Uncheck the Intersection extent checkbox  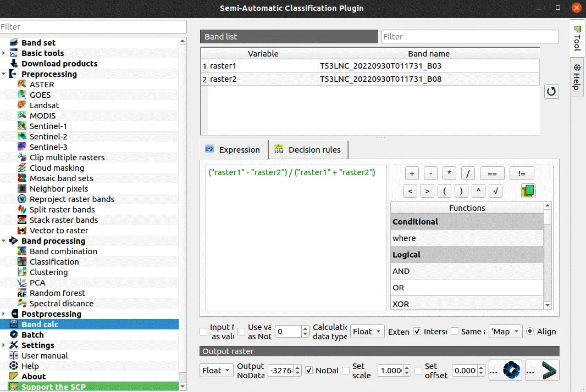click(417, 332)
